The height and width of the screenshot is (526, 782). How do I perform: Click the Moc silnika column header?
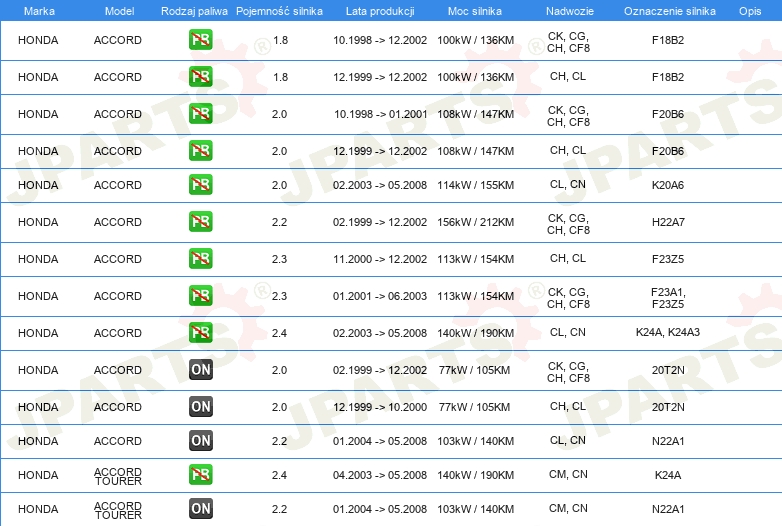point(475,11)
